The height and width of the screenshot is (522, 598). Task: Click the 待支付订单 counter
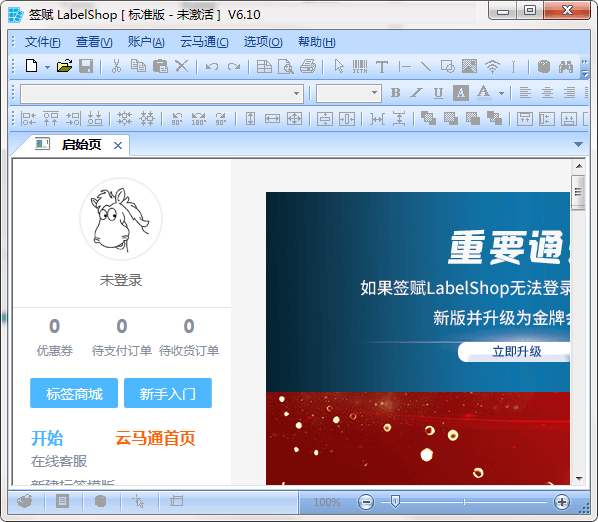click(122, 337)
